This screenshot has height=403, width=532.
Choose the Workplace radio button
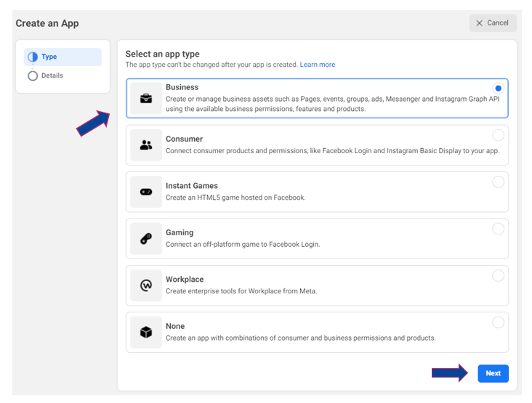tap(498, 275)
